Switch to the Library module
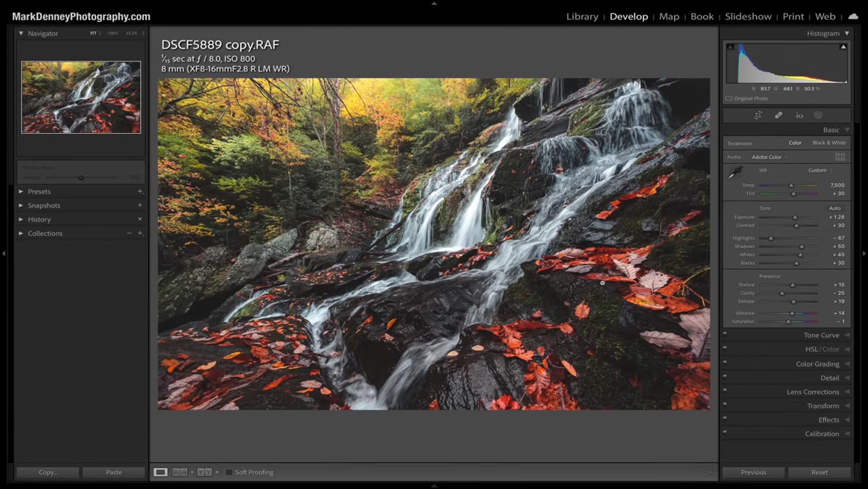Image resolution: width=868 pixels, height=489 pixels. tap(582, 17)
